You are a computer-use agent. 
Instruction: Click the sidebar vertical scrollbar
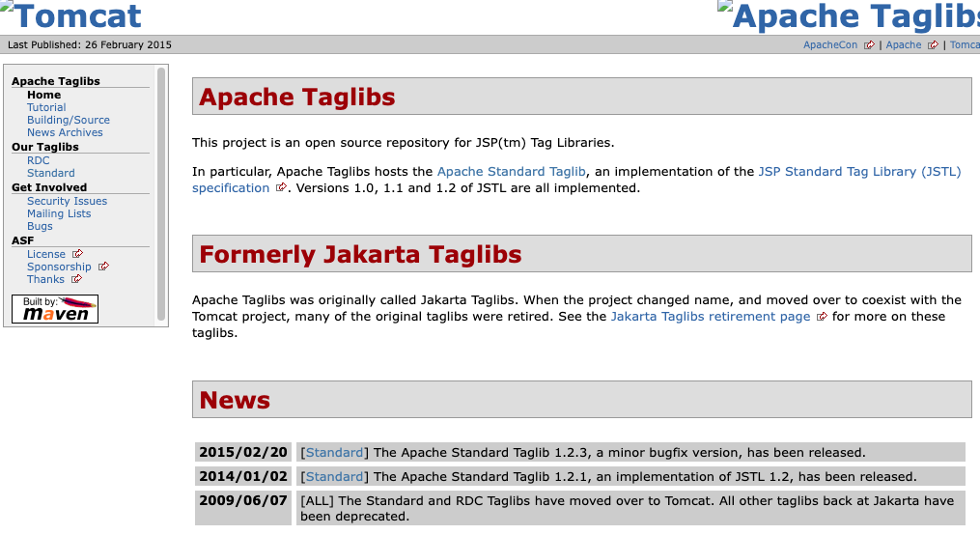point(160,194)
